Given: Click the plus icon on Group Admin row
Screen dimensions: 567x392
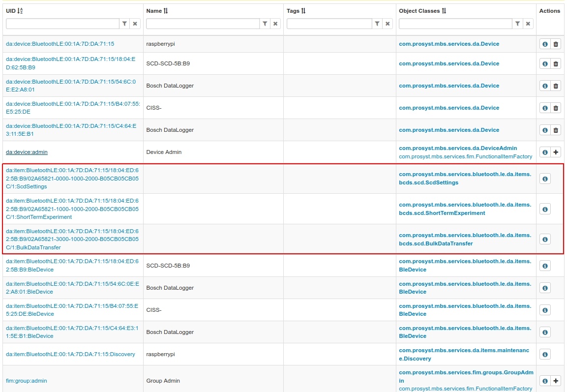Looking at the screenshot, I should (556, 381).
